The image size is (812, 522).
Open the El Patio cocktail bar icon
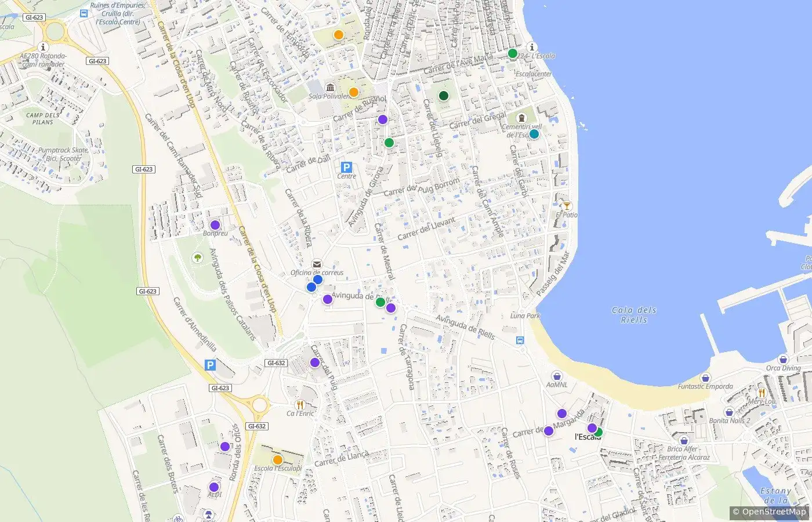[x=567, y=206]
